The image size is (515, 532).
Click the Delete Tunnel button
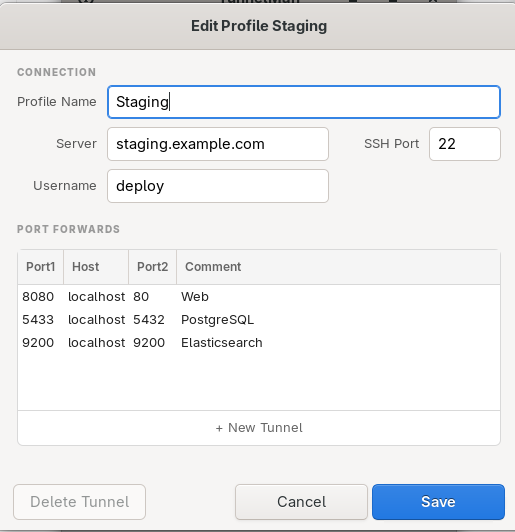(x=80, y=502)
